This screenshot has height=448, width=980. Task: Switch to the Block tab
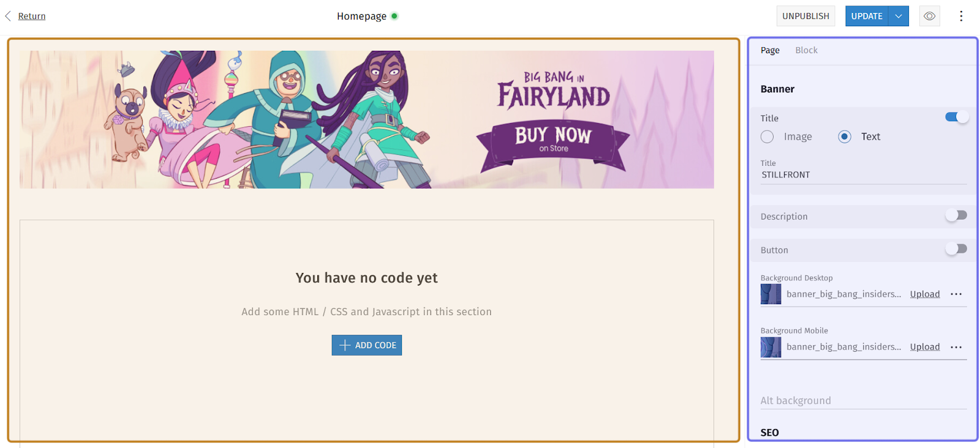click(x=806, y=50)
